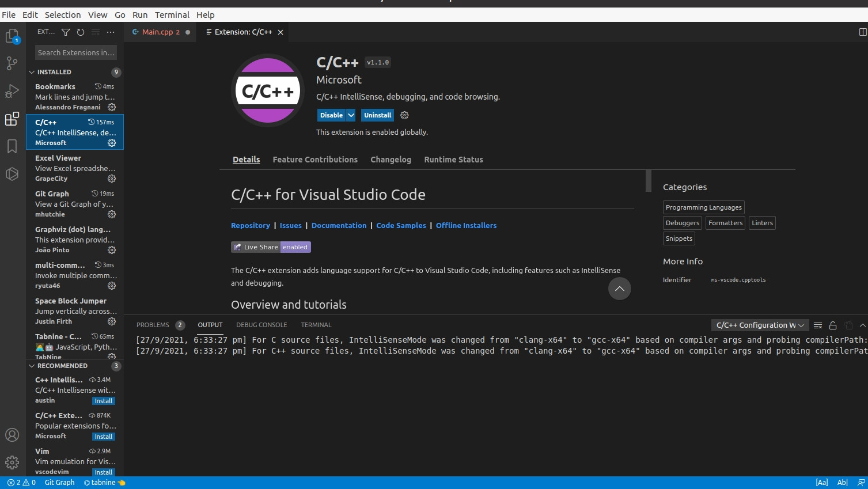This screenshot has height=489, width=868.
Task: Open the Explorer view in activity bar
Action: coord(12,36)
